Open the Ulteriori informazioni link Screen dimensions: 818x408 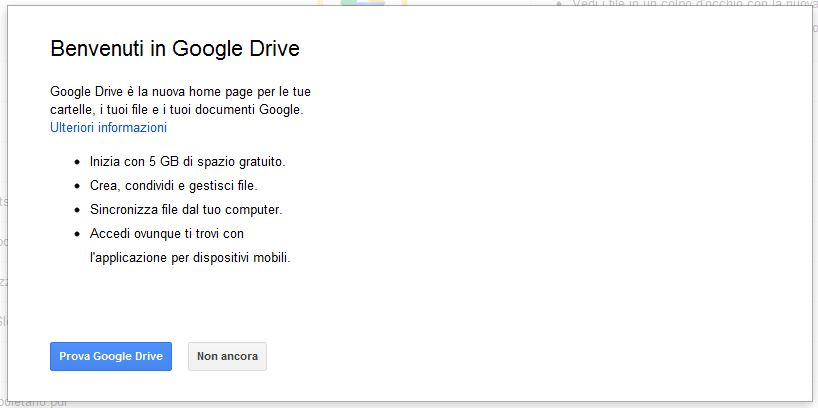[x=109, y=127]
